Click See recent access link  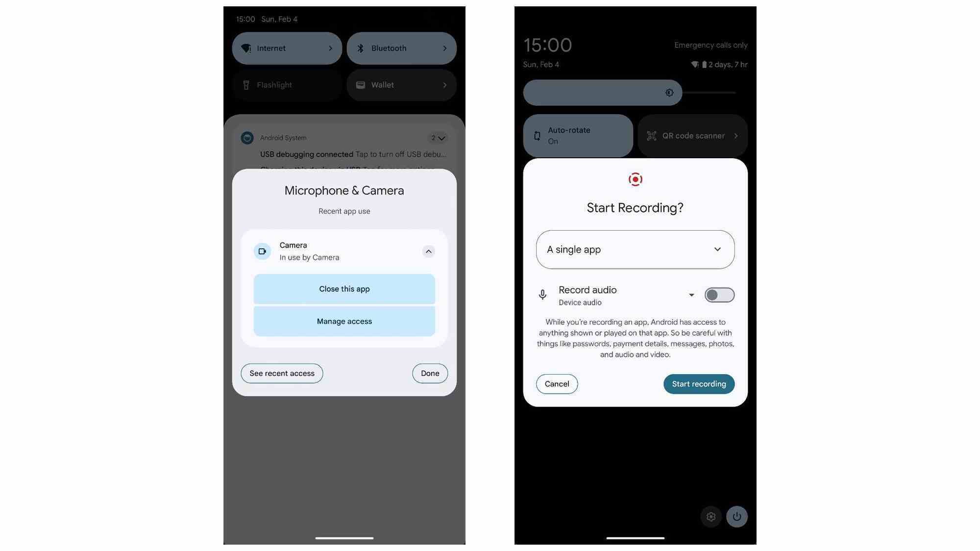[x=281, y=373]
